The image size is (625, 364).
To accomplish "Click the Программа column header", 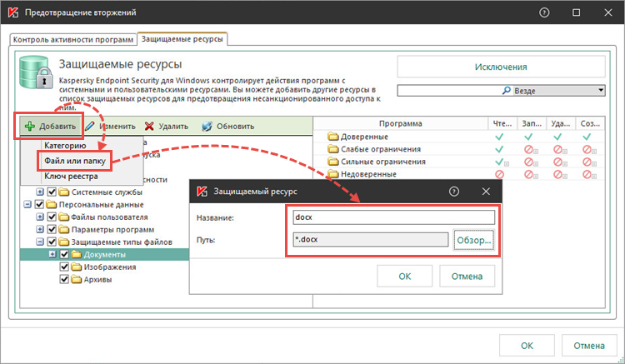I will (401, 123).
